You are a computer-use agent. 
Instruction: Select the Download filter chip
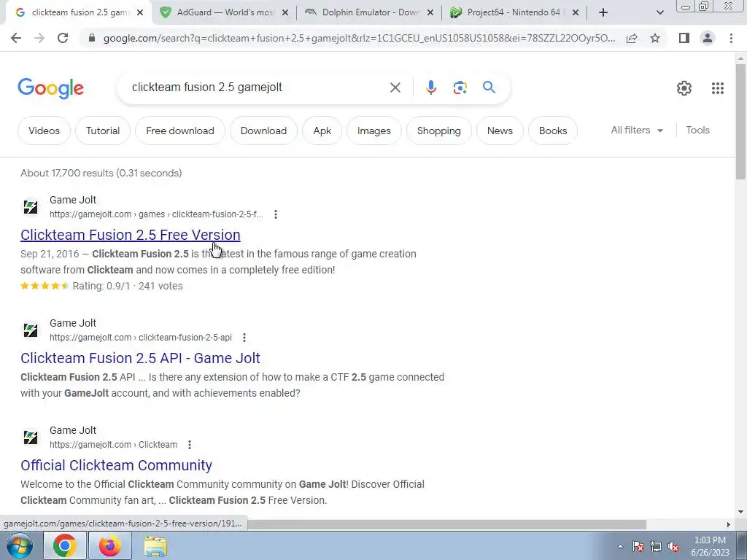click(x=263, y=131)
